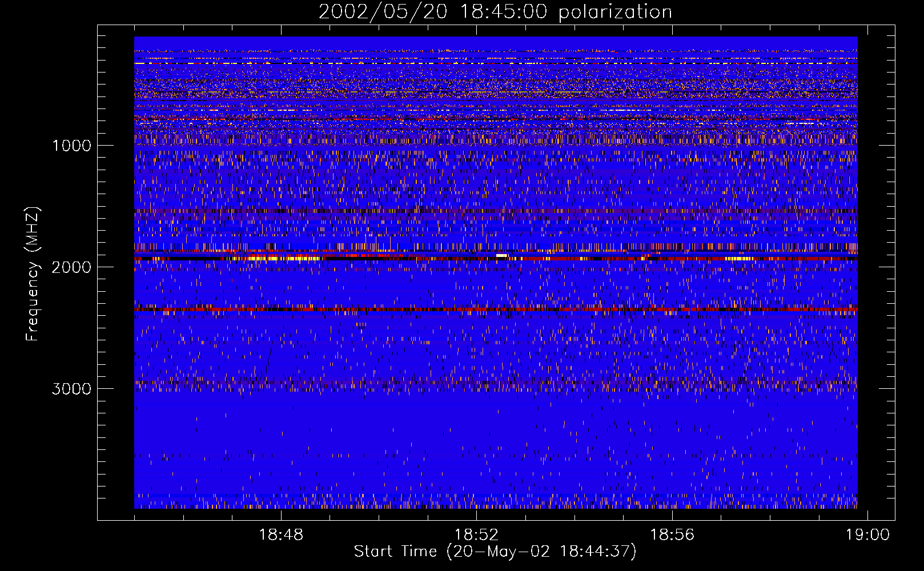The width and height of the screenshot is (924, 571).
Task: Click the 18:56 time tick label
Action: coord(672,535)
